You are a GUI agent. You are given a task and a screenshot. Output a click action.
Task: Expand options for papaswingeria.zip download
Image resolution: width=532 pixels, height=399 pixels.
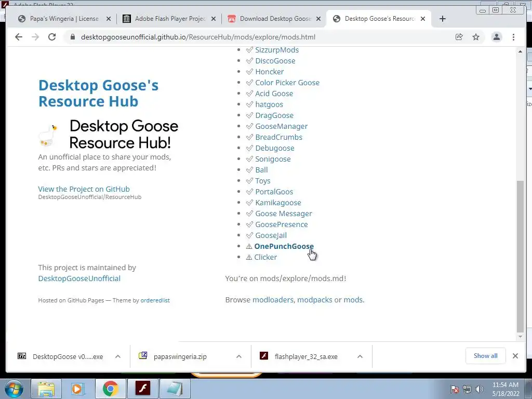239,356
